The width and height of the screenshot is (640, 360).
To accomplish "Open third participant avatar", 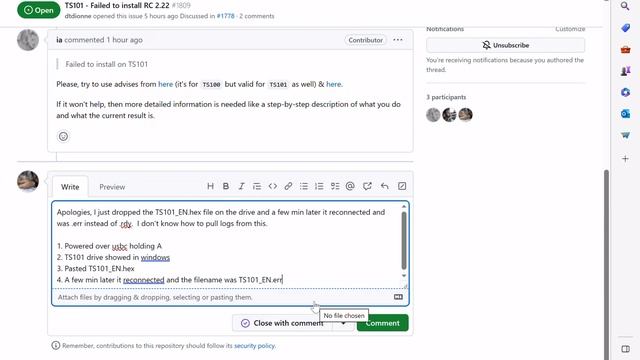I will point(465,115).
